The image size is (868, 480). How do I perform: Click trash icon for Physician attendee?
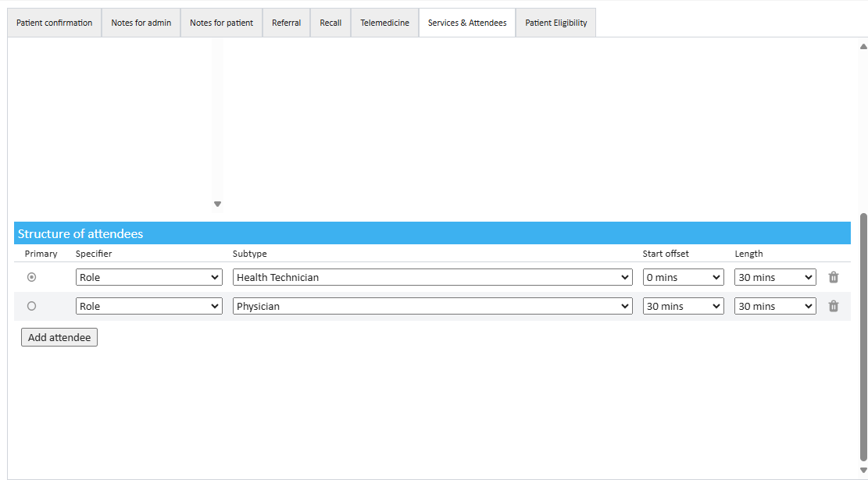834,306
